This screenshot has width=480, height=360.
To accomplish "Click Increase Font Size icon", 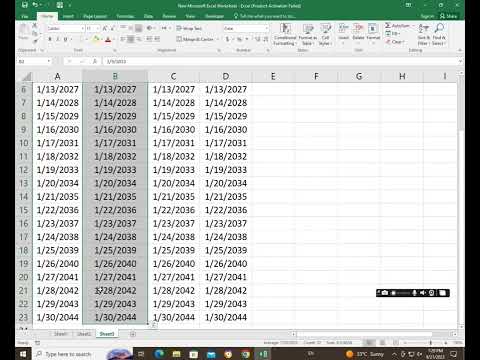I will 105,28.
